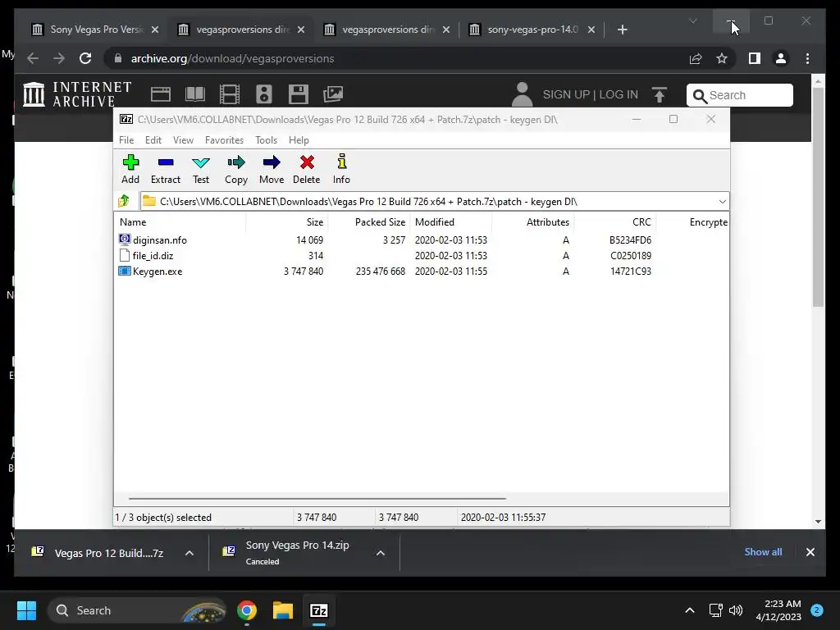Click size value 3 747 840 of Keygen.exe
840x630 pixels.
[304, 271]
